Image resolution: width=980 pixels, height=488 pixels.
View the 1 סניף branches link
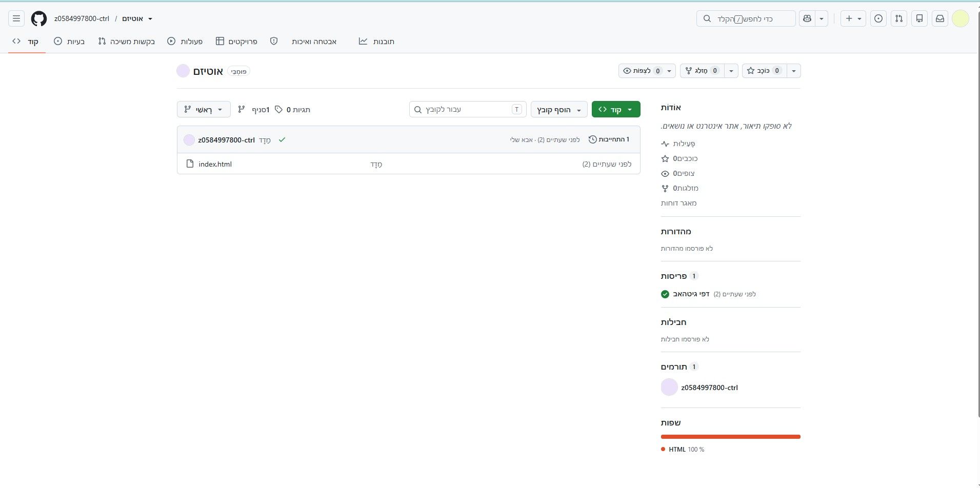click(x=254, y=109)
